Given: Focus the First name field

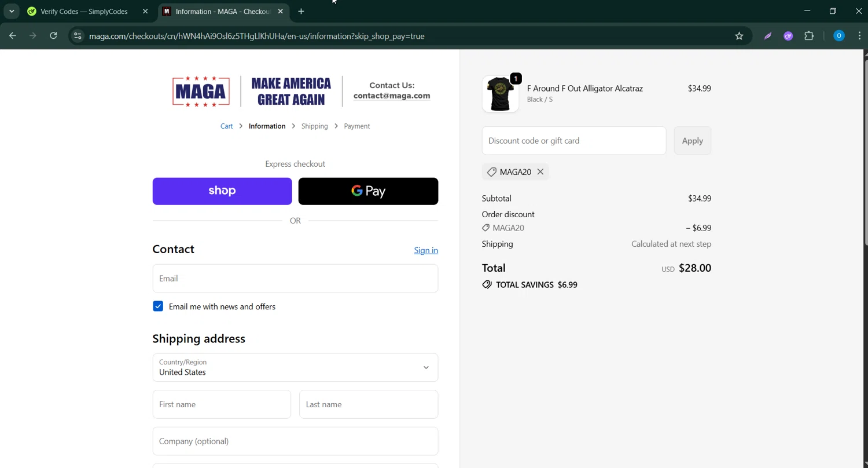Looking at the screenshot, I should [222, 404].
